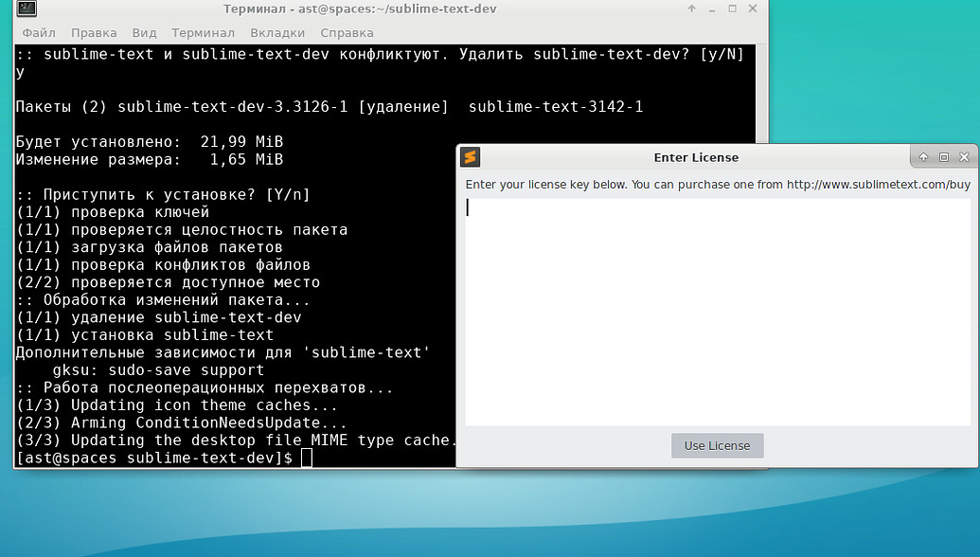The image size is (980, 557).
Task: Click the Enter License dialog title bar
Action: tap(696, 157)
